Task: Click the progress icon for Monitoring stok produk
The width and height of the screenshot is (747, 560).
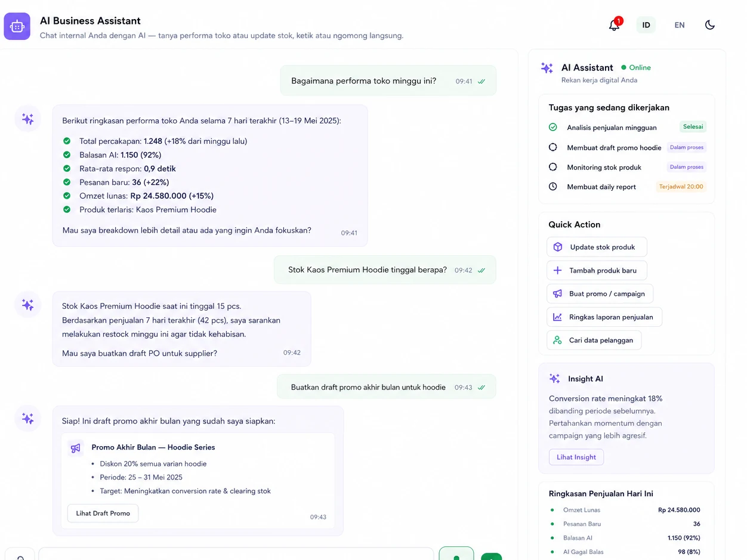Action: [552, 167]
